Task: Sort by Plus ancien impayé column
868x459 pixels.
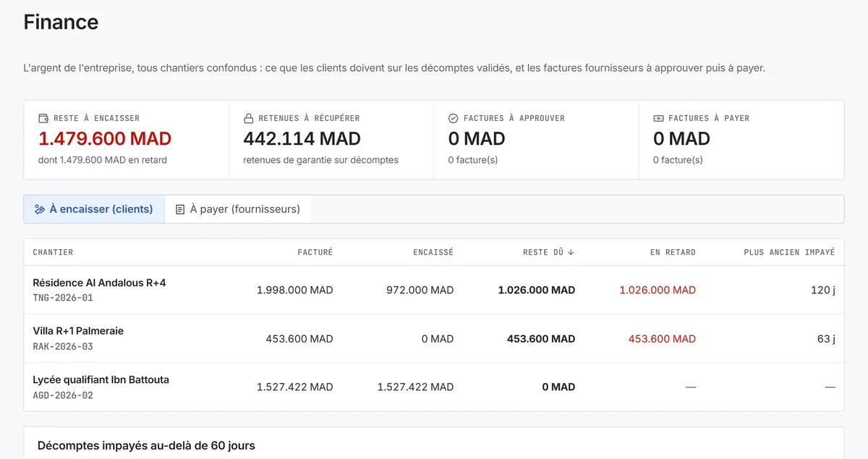Action: pyautogui.click(x=789, y=253)
